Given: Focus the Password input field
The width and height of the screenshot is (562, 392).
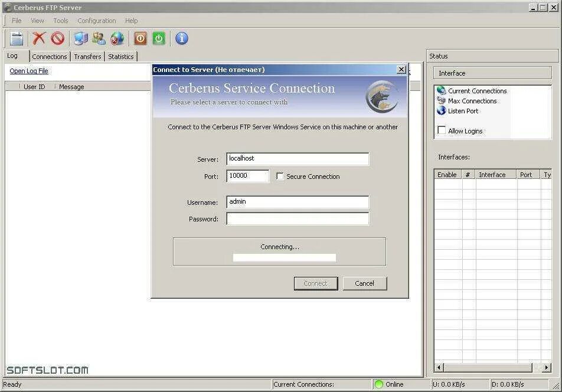Looking at the screenshot, I should [x=298, y=218].
